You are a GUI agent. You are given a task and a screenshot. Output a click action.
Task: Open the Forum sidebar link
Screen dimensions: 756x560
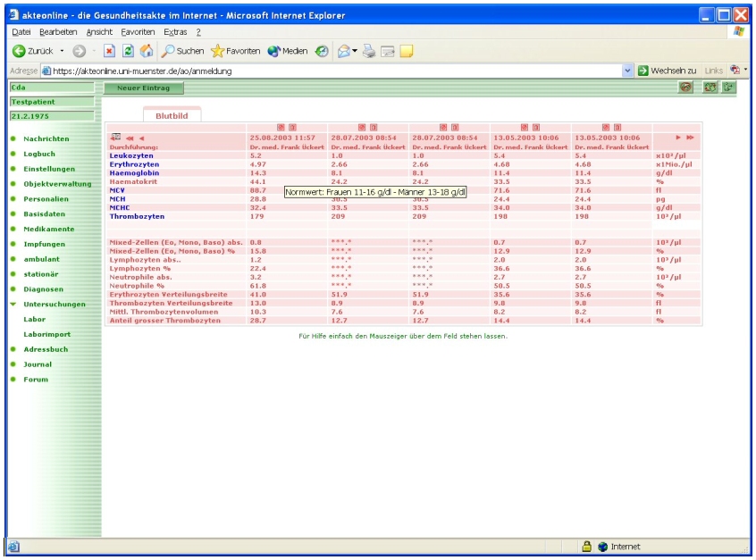tap(36, 380)
